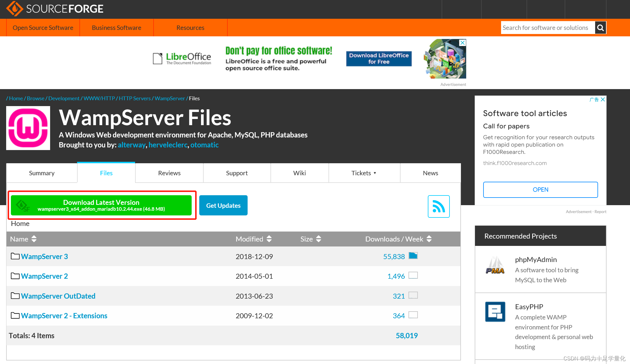Close the sidebar Software tool articles ad
This screenshot has height=364, width=630.
coord(603,99)
